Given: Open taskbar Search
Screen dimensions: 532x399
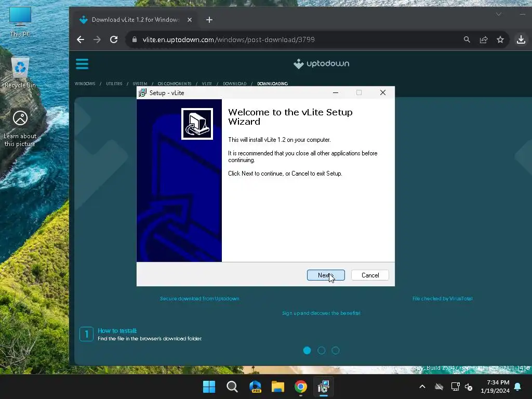Looking at the screenshot, I should [x=232, y=387].
